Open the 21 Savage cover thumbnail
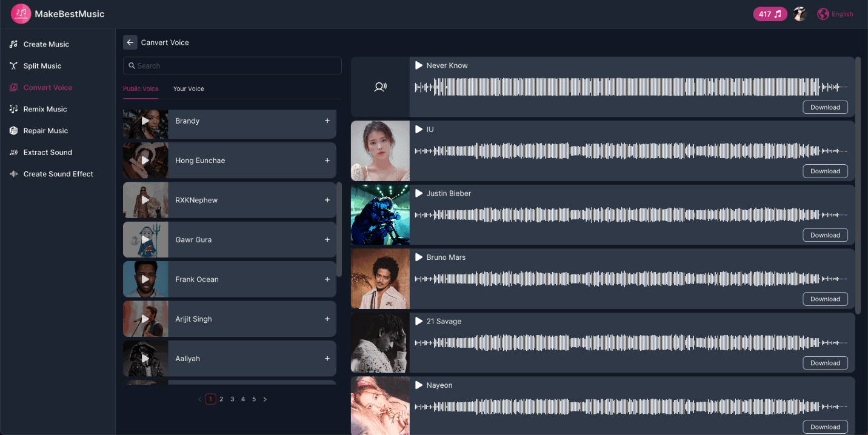The height and width of the screenshot is (435, 868). click(x=380, y=342)
